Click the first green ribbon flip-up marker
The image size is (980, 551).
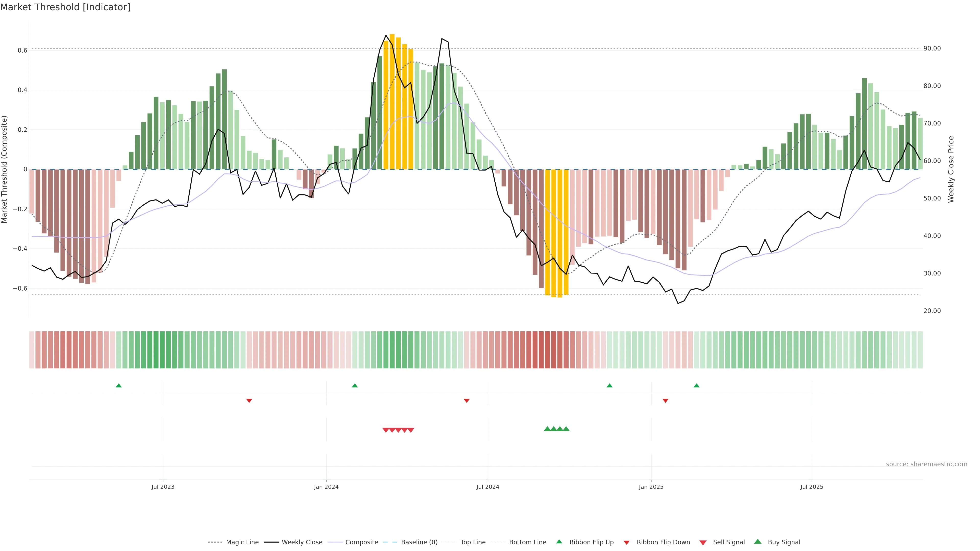pos(119,386)
